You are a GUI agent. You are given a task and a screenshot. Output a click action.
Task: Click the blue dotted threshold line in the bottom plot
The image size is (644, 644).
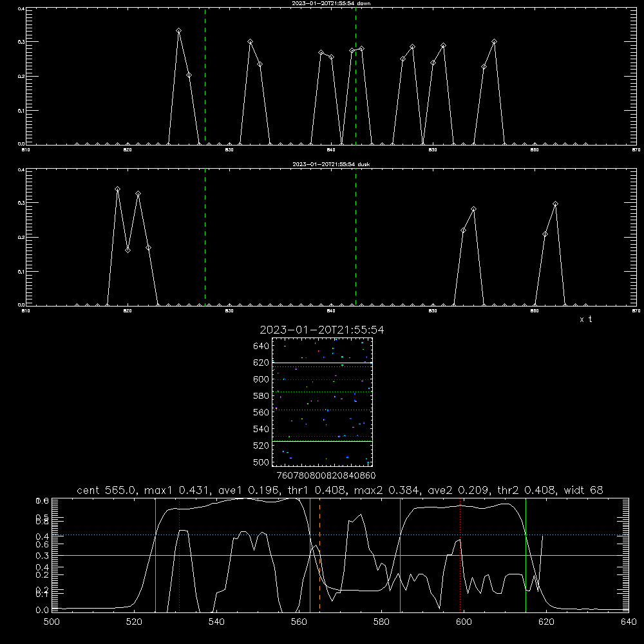click(340, 535)
